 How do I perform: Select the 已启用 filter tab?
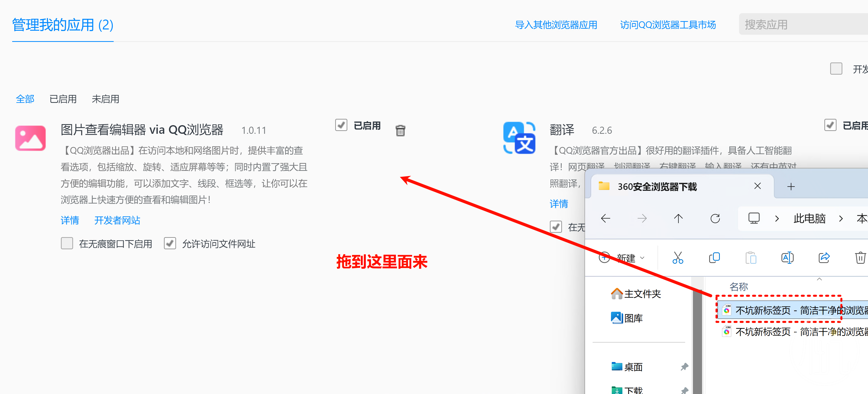(x=63, y=99)
